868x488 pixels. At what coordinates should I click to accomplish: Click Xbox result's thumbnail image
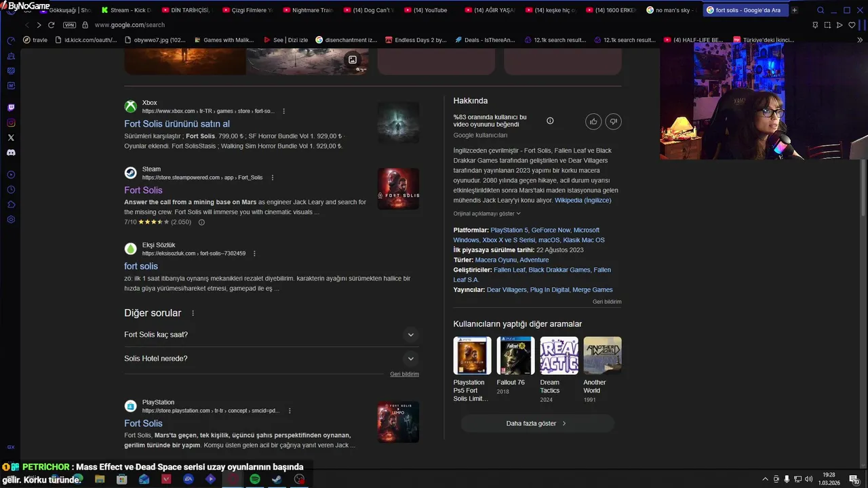point(398,123)
